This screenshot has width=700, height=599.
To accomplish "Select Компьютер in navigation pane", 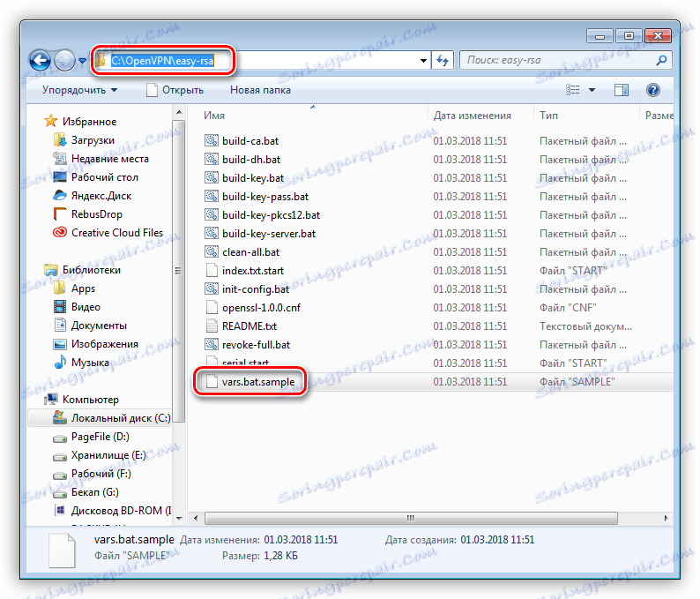I will [82, 400].
